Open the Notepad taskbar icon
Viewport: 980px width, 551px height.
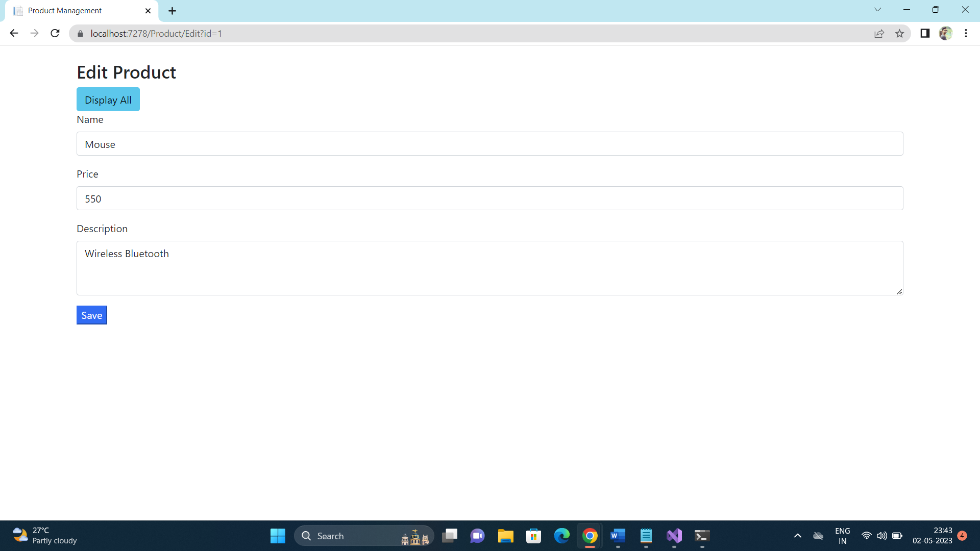(646, 536)
